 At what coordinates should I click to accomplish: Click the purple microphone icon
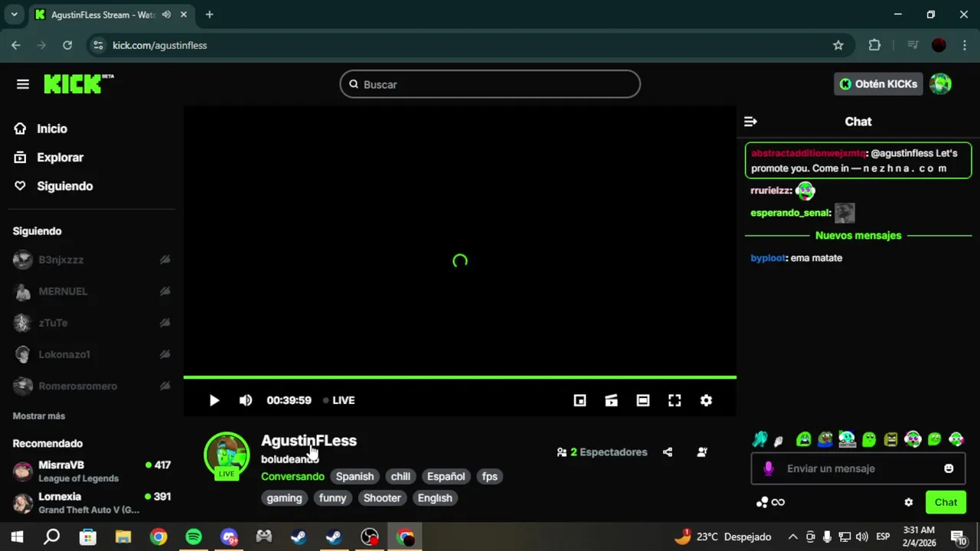pos(769,468)
